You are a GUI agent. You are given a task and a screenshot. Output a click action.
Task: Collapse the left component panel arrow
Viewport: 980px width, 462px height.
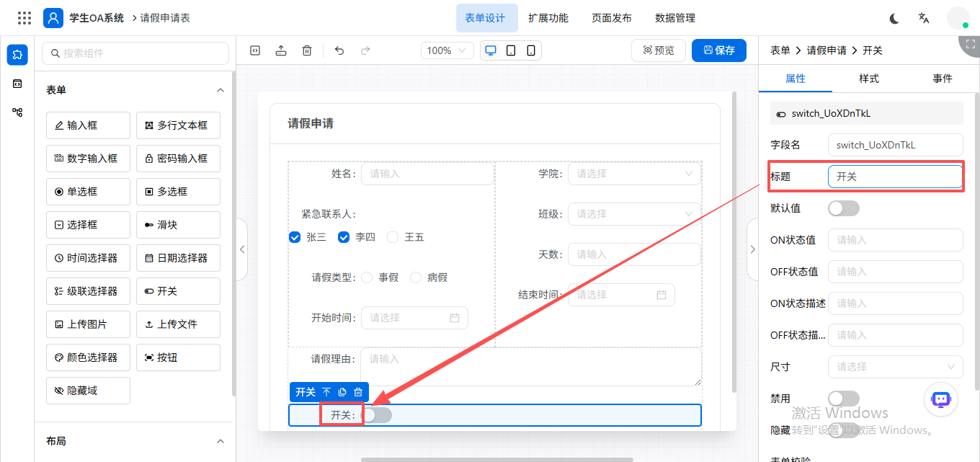[242, 249]
